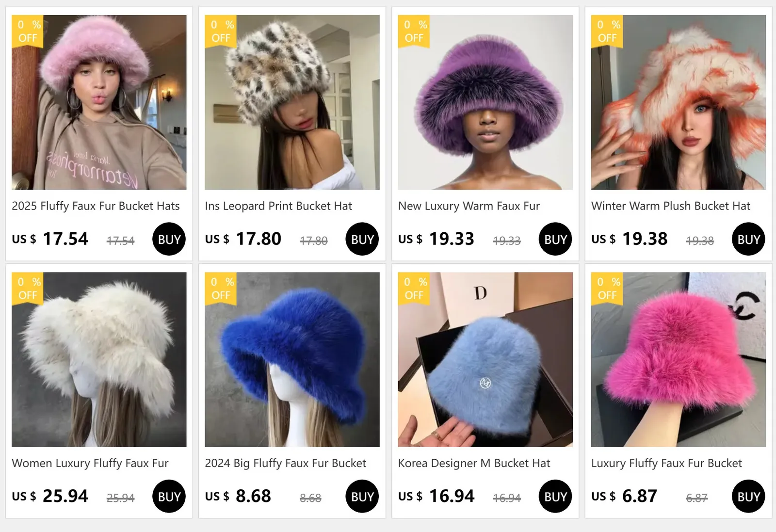Click BUY for the $25.94 white fur hat
776x532 pixels.
[x=169, y=496]
